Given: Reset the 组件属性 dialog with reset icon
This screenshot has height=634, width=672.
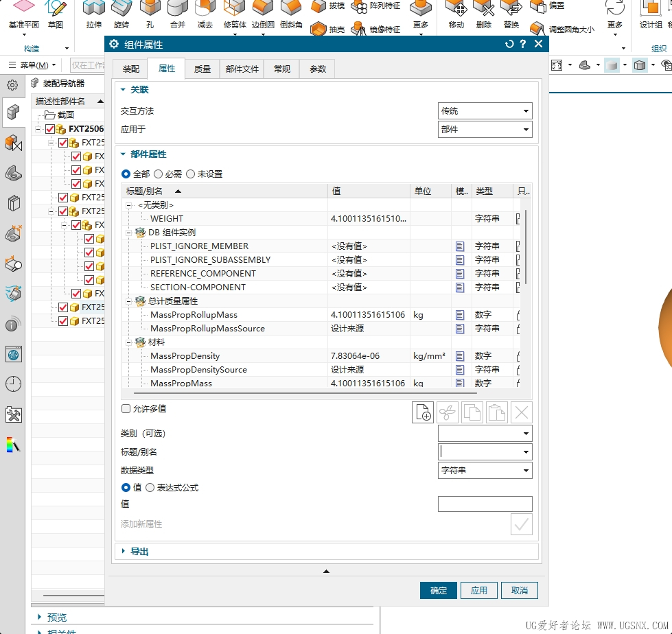Looking at the screenshot, I should tap(509, 44).
